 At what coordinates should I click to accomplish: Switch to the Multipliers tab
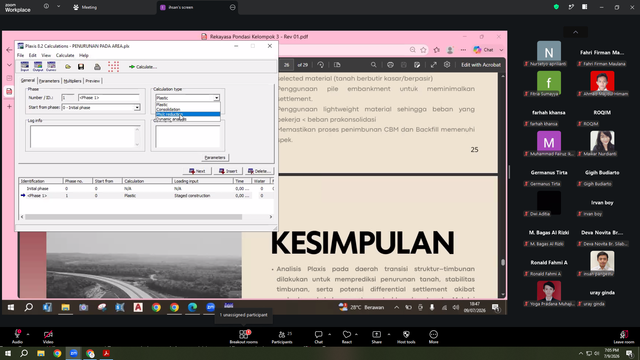pos(73,81)
